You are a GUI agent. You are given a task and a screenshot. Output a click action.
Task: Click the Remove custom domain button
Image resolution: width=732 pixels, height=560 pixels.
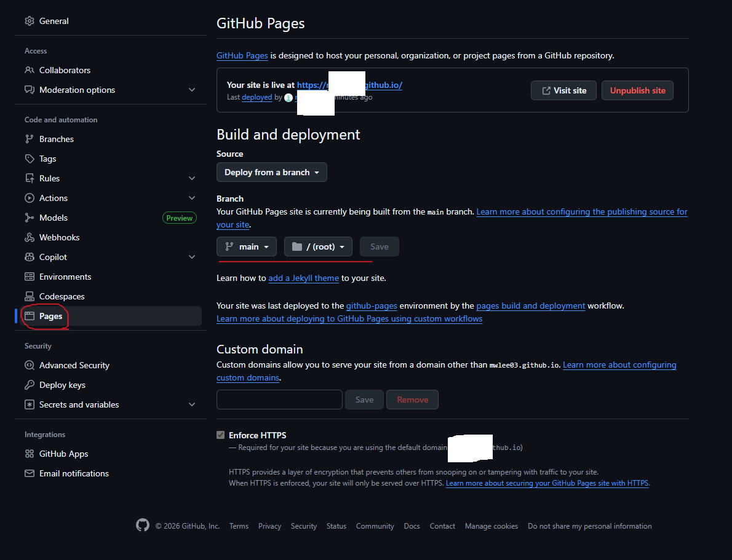[x=413, y=400]
